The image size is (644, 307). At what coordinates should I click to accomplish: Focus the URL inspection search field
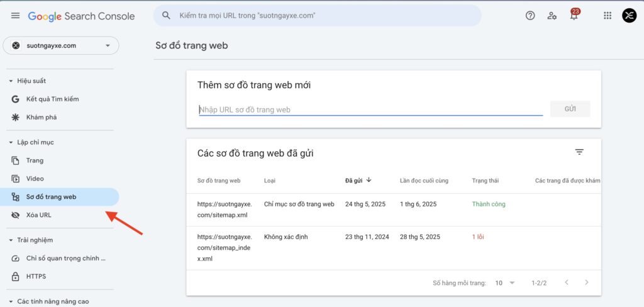pyautogui.click(x=317, y=16)
